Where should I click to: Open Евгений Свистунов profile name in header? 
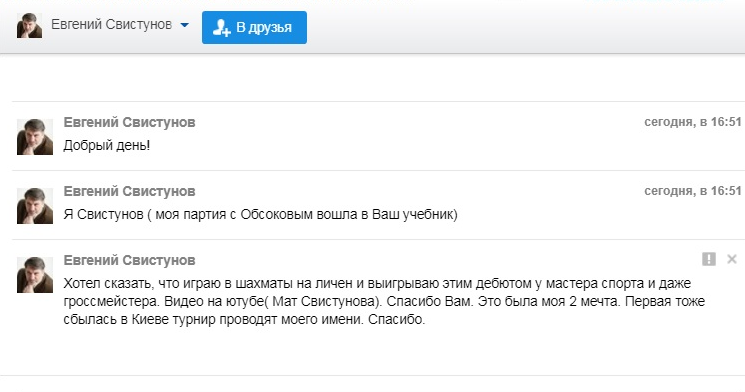point(112,24)
